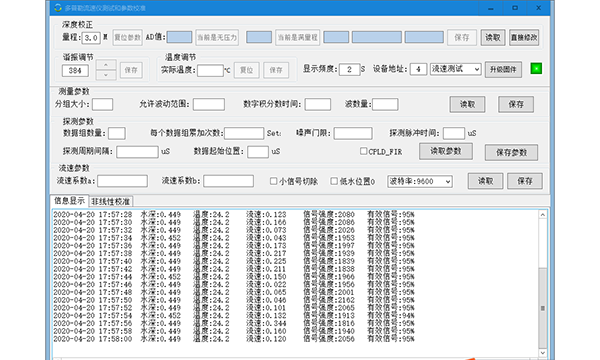Viewport: 600px width, 360px height.
Task: Switch to the 信息显示 tab
Action: coord(69,200)
